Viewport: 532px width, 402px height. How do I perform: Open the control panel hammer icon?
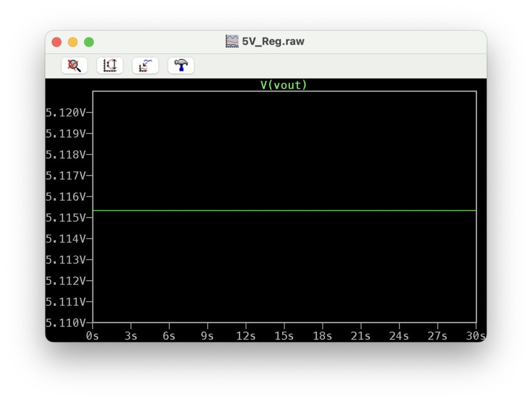point(181,66)
